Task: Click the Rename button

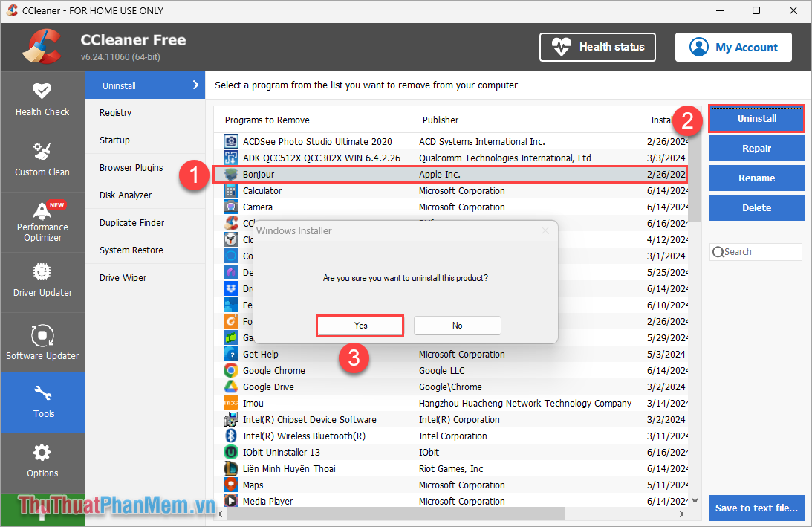Action: click(756, 178)
